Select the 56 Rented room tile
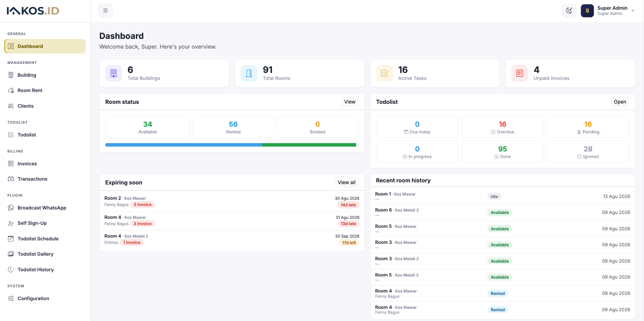Image resolution: width=644 pixels, height=321 pixels. 233,127
